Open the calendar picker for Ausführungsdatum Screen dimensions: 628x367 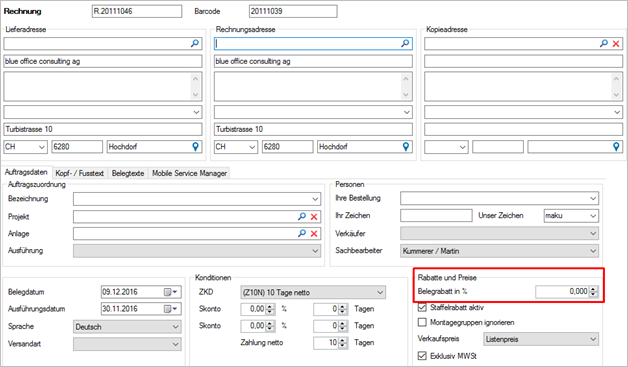[x=171, y=309]
